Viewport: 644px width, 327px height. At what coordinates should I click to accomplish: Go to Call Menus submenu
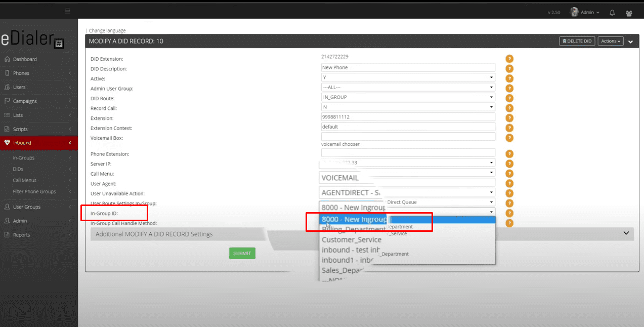pos(25,180)
